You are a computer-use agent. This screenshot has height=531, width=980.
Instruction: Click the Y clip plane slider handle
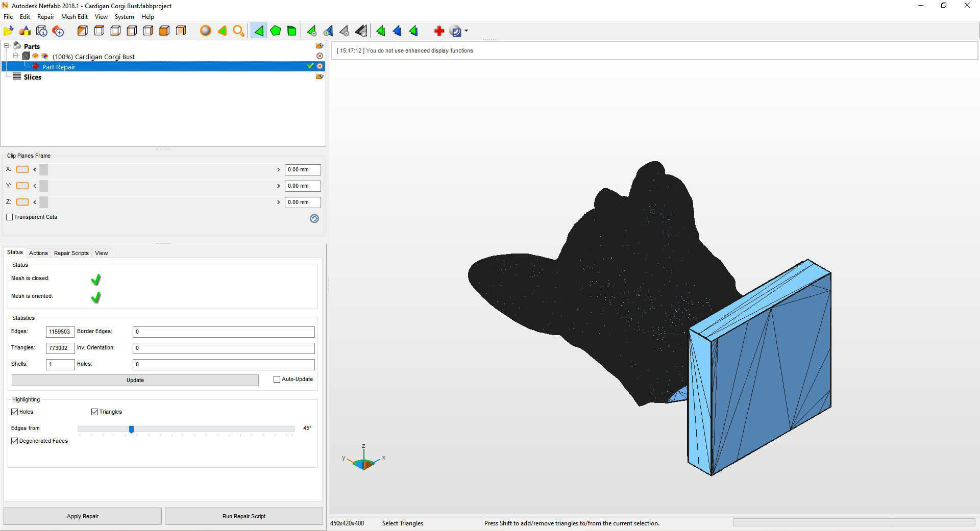[x=43, y=186]
